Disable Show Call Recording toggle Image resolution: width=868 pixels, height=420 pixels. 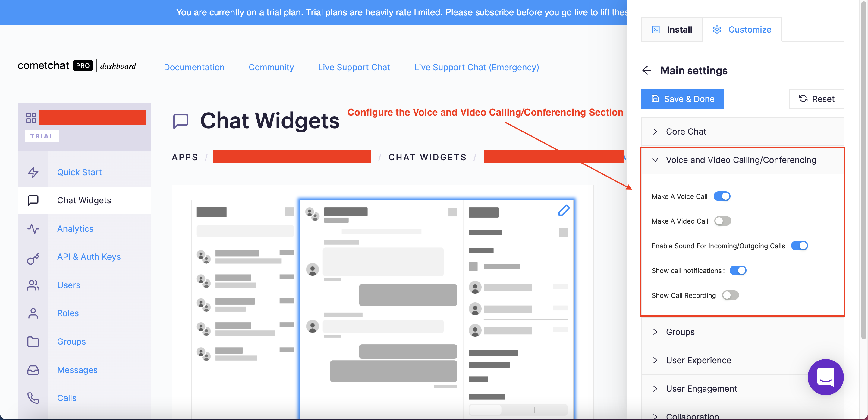click(730, 295)
